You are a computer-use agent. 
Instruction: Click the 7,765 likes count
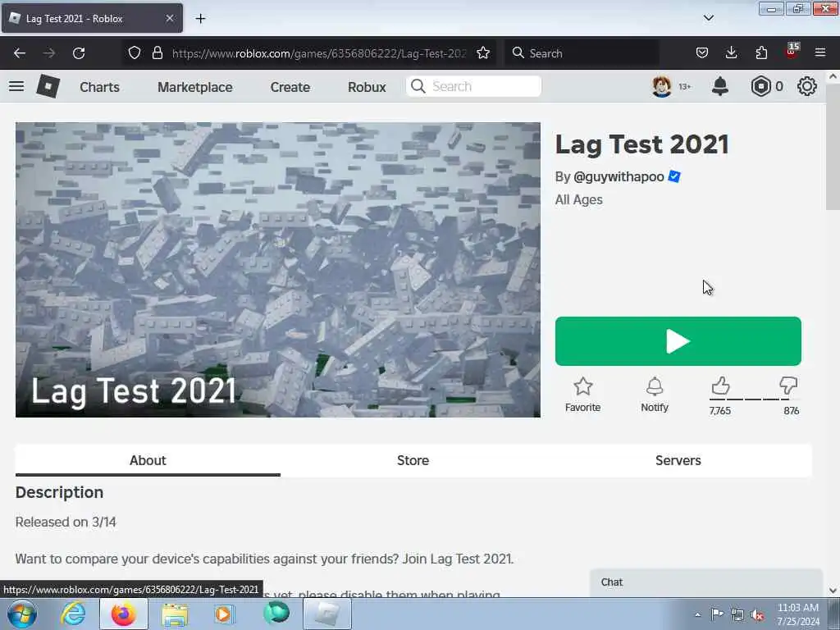click(x=720, y=411)
